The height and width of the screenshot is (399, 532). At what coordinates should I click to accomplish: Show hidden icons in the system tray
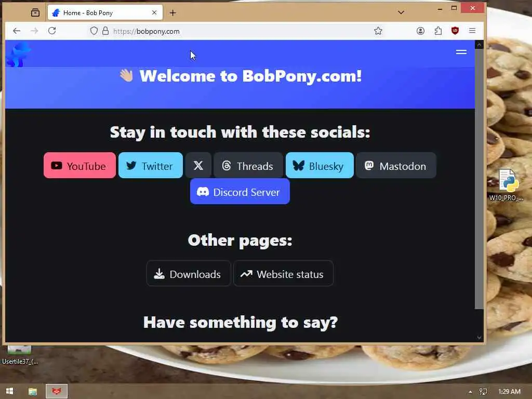[470, 392]
